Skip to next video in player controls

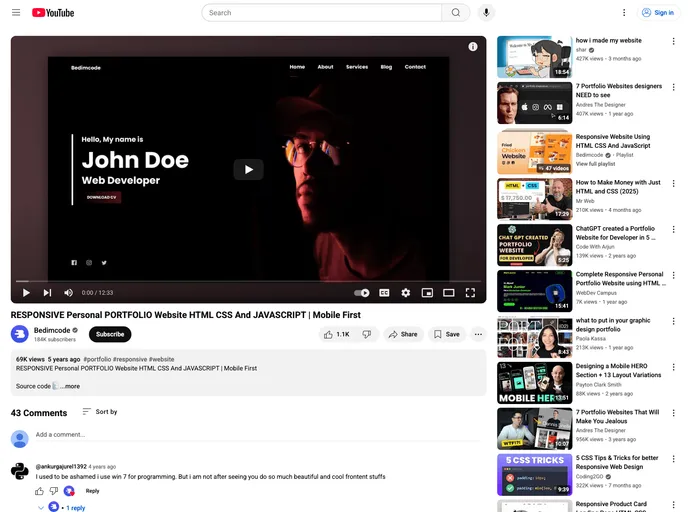click(x=47, y=293)
